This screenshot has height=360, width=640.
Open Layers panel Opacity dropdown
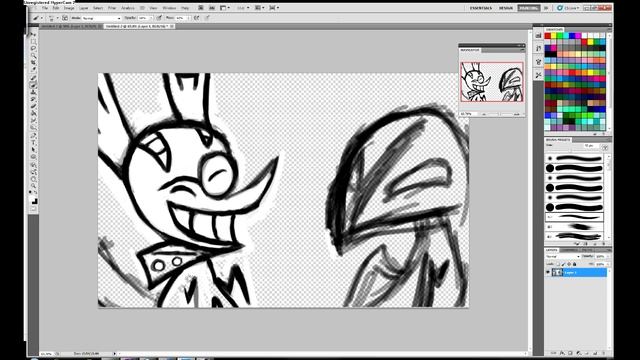607,256
